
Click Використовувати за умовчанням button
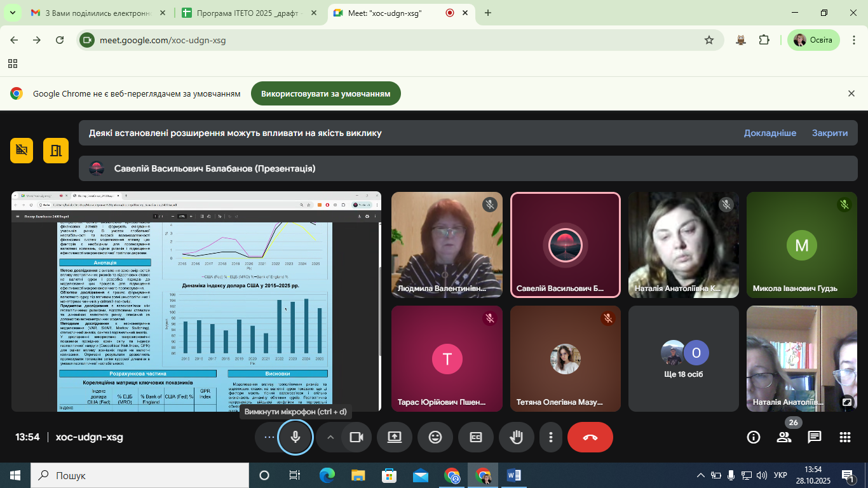tap(326, 93)
